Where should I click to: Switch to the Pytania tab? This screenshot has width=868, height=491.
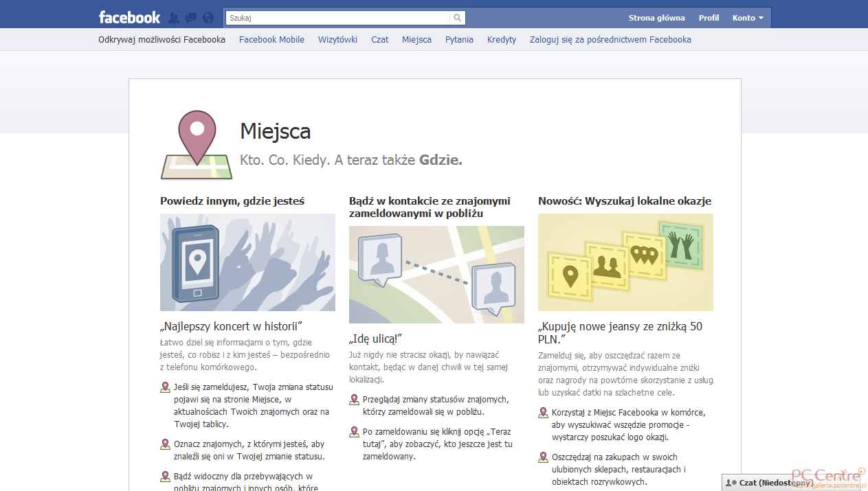459,39
